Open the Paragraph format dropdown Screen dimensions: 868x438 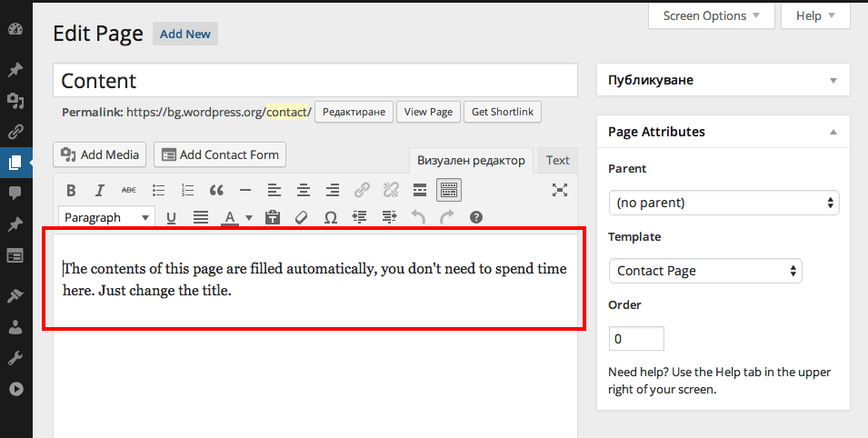coord(107,217)
